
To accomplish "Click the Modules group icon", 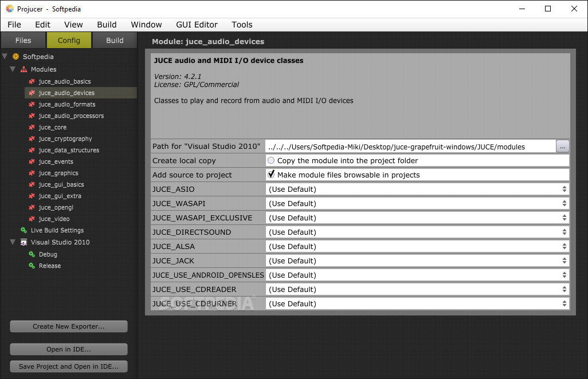I will [x=23, y=69].
